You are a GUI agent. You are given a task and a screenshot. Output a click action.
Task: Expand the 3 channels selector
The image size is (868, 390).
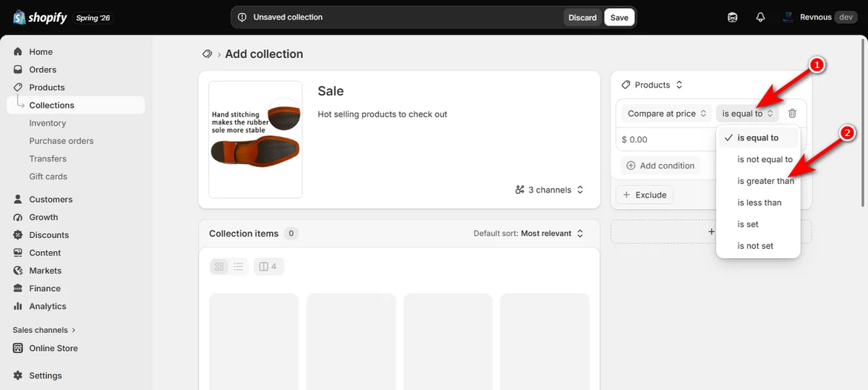point(549,190)
